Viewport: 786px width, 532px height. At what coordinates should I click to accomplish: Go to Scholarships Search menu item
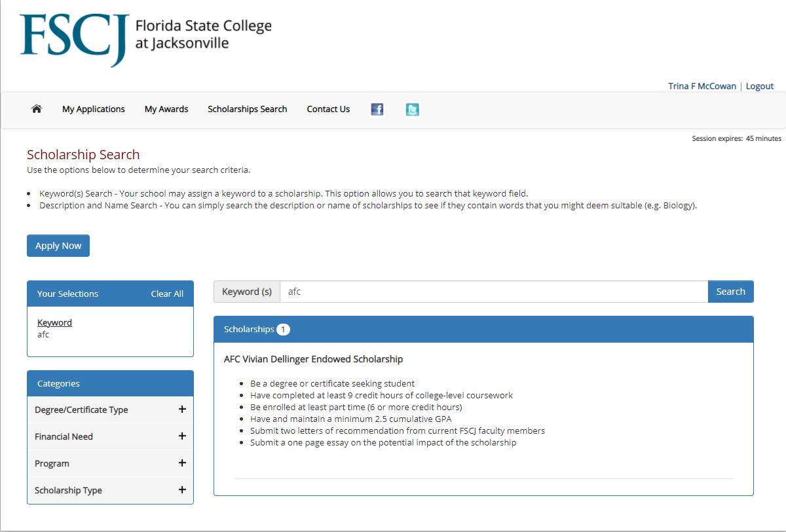248,109
